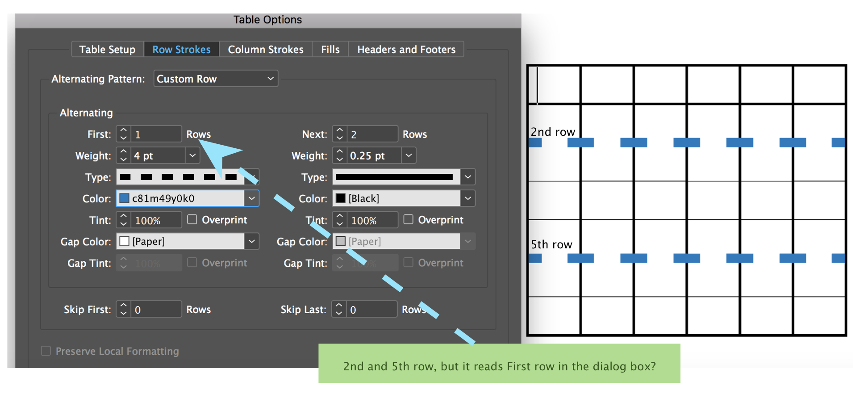868x394 pixels.
Task: Select the Fills tab
Action: 330,50
